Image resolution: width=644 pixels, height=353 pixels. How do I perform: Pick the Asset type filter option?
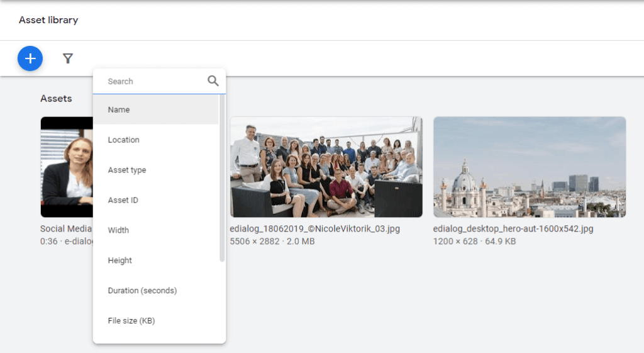(x=156, y=170)
